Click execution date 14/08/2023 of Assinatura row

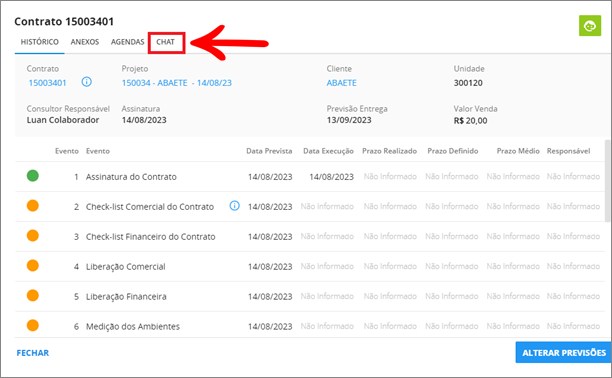[x=331, y=177]
